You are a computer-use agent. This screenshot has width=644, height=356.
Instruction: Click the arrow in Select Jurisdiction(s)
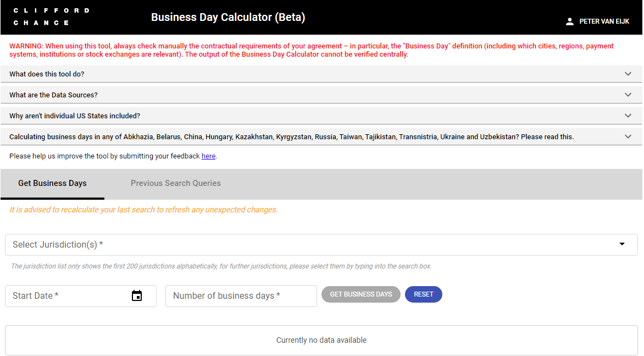click(x=622, y=244)
